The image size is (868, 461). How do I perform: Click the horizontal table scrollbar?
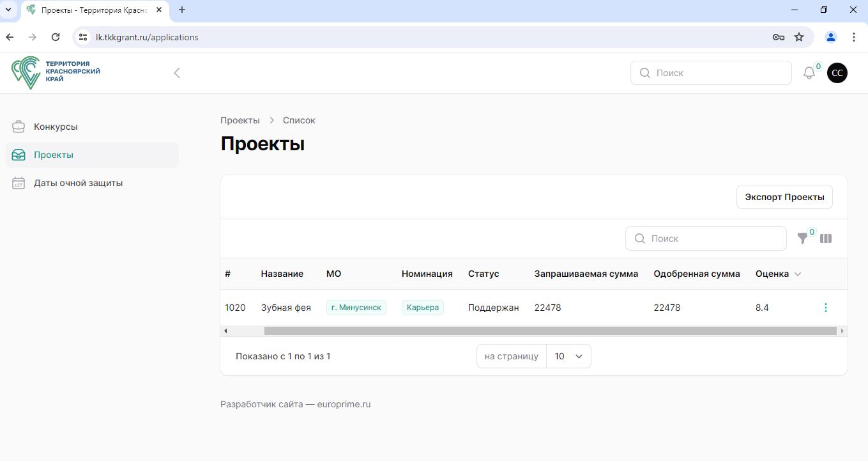550,331
